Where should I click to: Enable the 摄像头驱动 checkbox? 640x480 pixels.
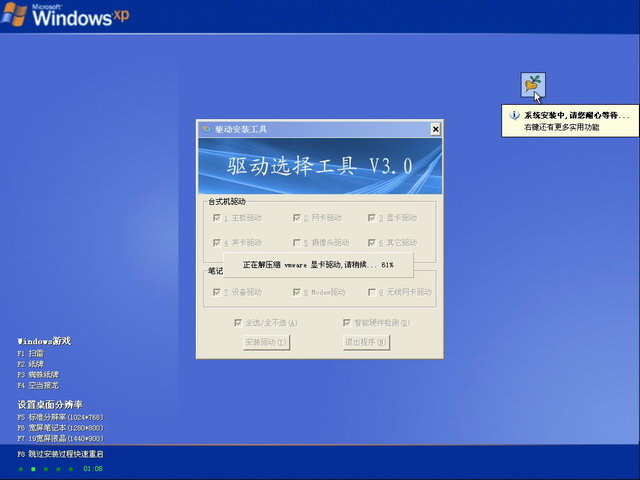(296, 243)
